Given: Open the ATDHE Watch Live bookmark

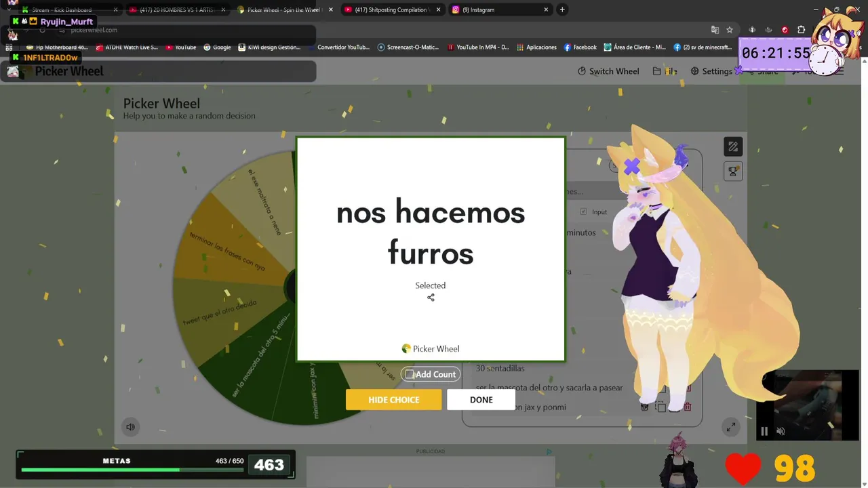Looking at the screenshot, I should [x=127, y=47].
